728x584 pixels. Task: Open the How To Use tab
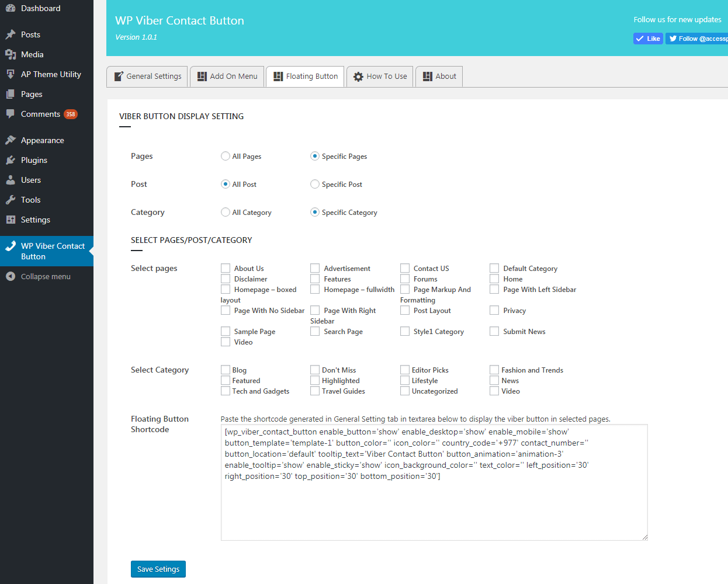coord(380,77)
